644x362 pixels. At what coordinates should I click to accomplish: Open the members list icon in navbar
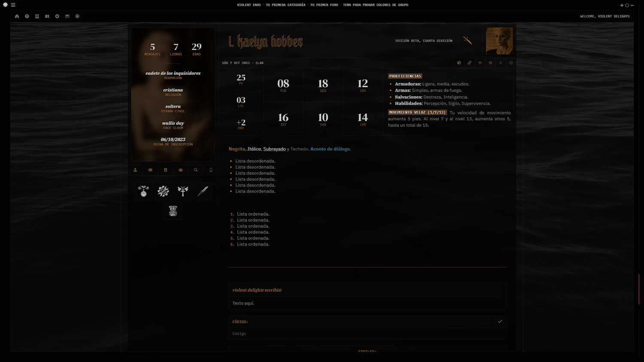pos(37,16)
